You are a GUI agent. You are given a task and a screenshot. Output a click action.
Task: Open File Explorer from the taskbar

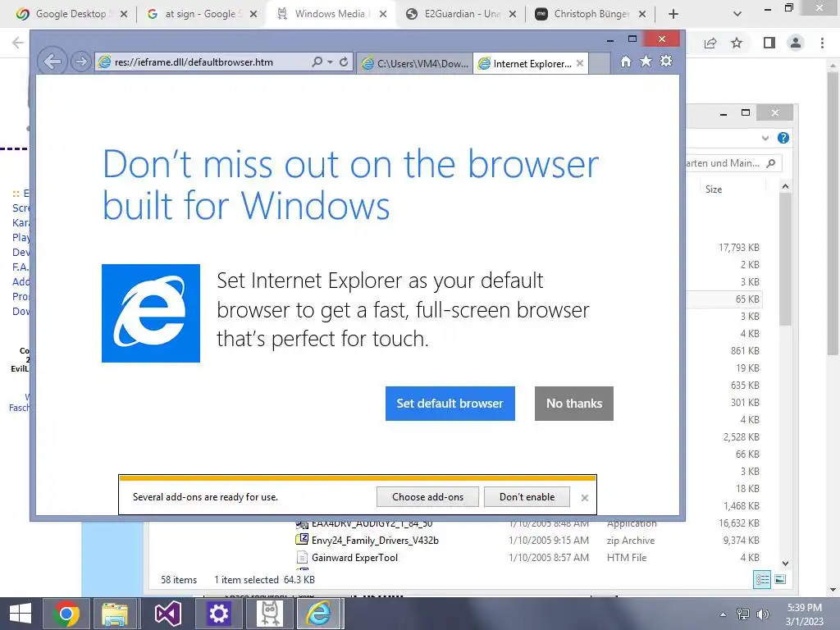(x=115, y=614)
